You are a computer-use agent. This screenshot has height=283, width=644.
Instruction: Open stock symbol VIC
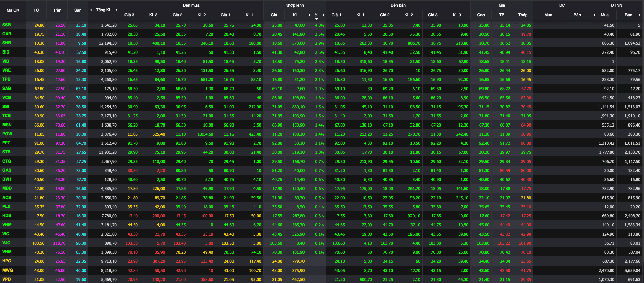(6, 234)
